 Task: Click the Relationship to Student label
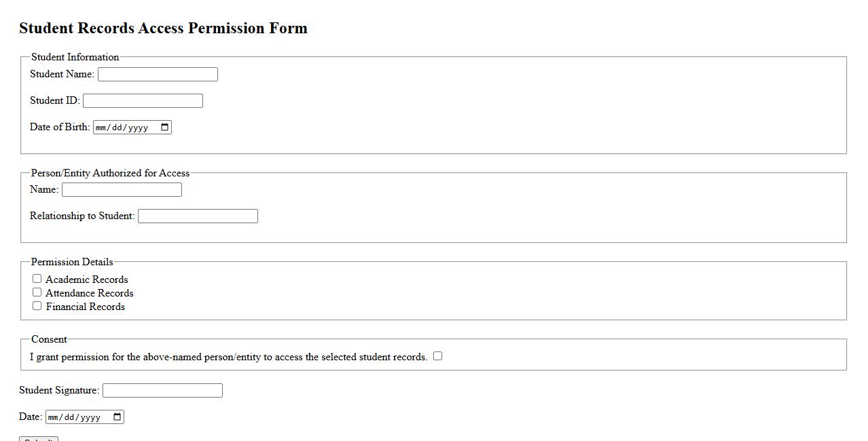pos(82,216)
